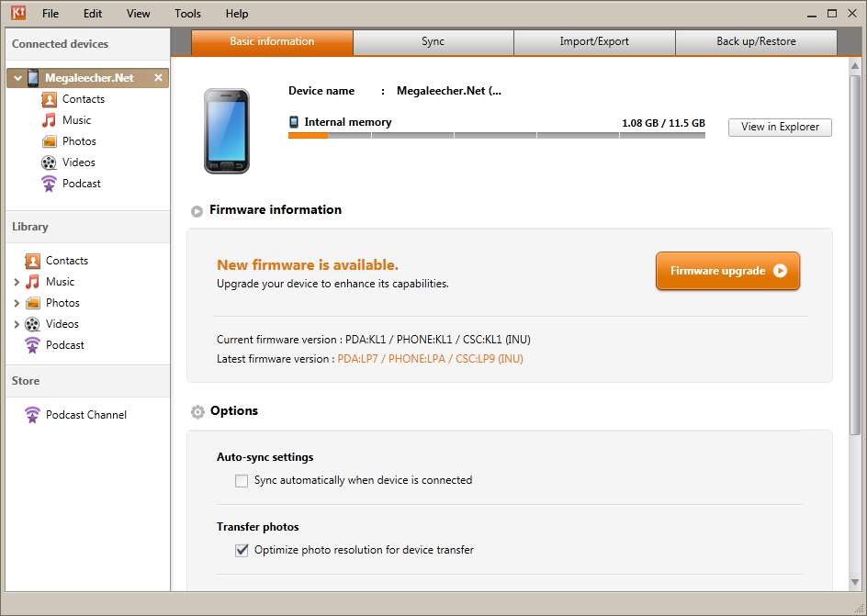Open the Help menu

[237, 13]
